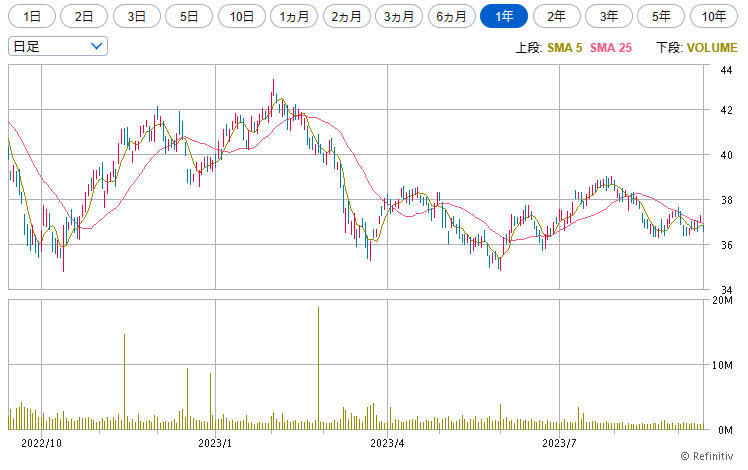Switch chart to 2年 range
Screen dimensions: 748x470
556,16
